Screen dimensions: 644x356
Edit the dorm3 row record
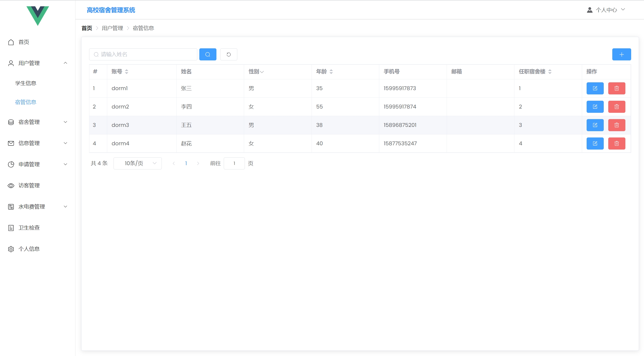coord(595,125)
